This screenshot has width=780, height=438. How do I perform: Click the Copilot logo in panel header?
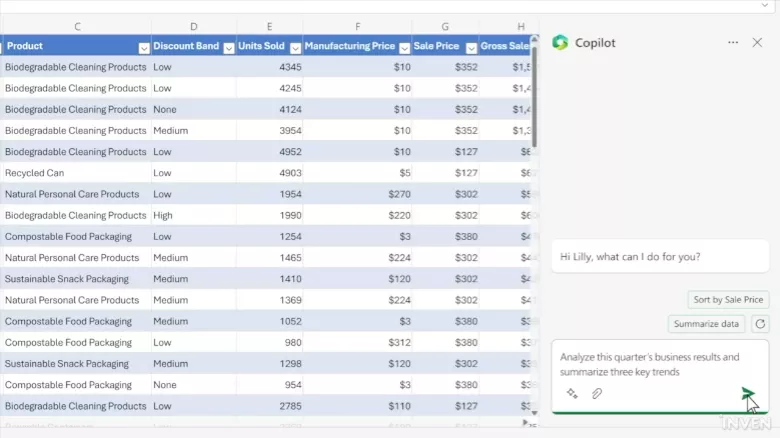point(560,43)
